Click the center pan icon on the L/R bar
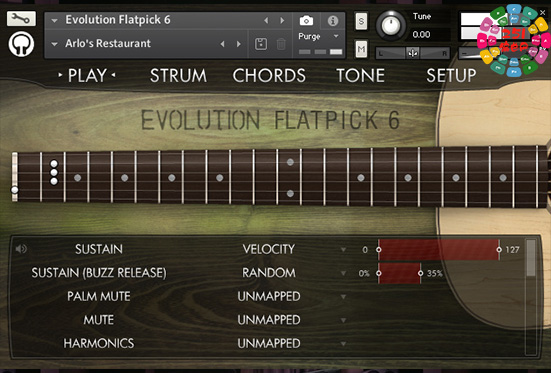The height and width of the screenshot is (373, 551). click(x=413, y=53)
